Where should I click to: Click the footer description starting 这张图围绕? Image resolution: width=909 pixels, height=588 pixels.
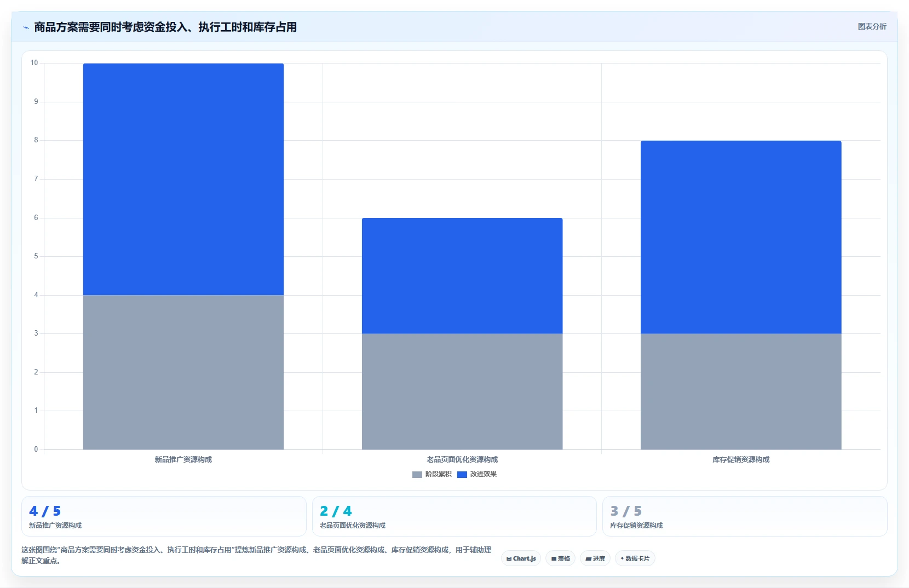tap(256, 555)
